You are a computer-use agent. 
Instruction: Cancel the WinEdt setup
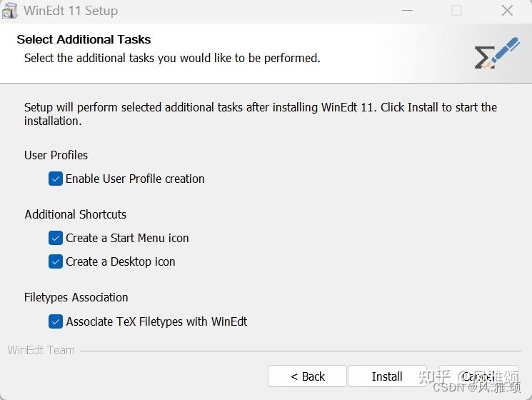point(478,376)
